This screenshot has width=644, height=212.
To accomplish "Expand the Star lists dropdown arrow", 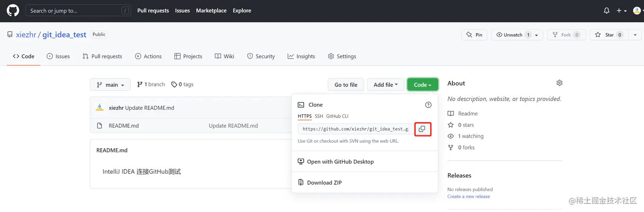I will coord(635,35).
